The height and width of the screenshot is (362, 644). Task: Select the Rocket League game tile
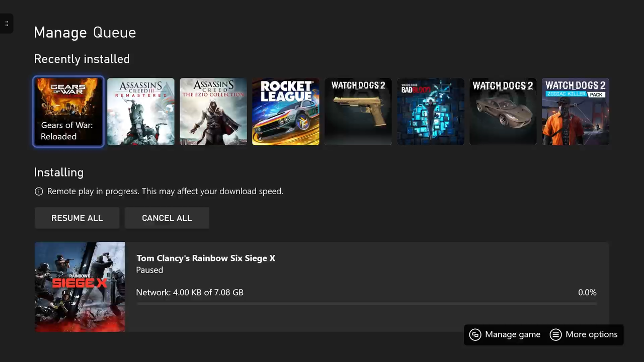tap(286, 112)
